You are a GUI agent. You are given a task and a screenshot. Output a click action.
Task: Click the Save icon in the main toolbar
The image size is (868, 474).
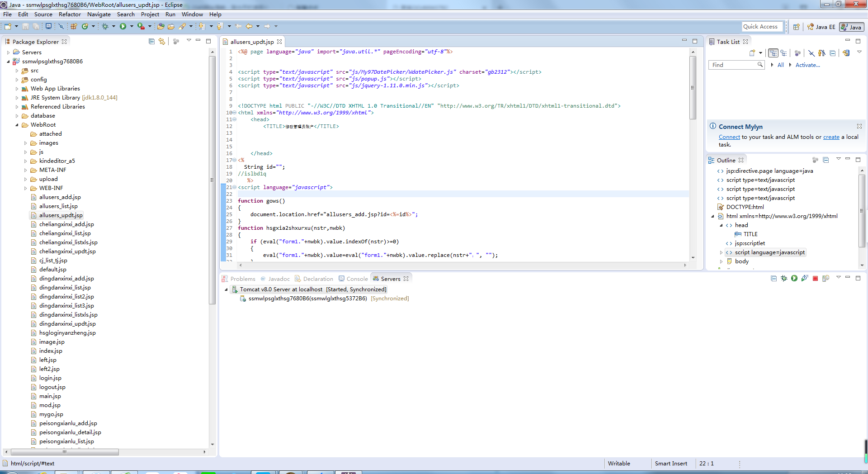click(25, 26)
